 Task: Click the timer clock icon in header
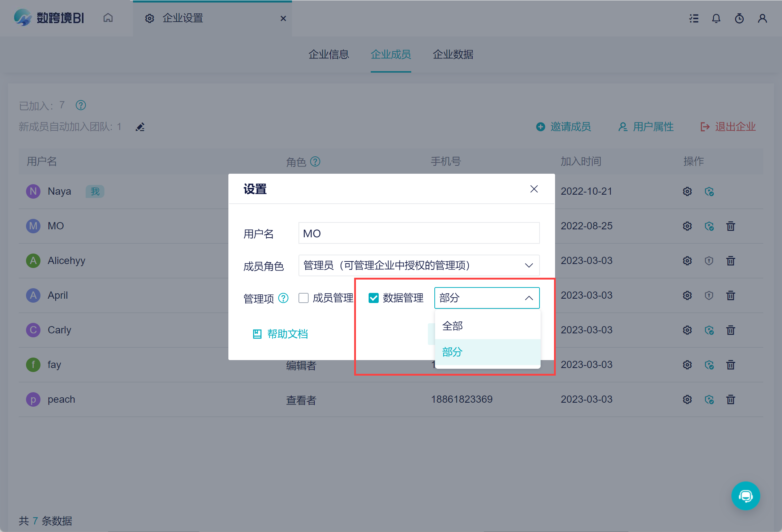tap(739, 18)
